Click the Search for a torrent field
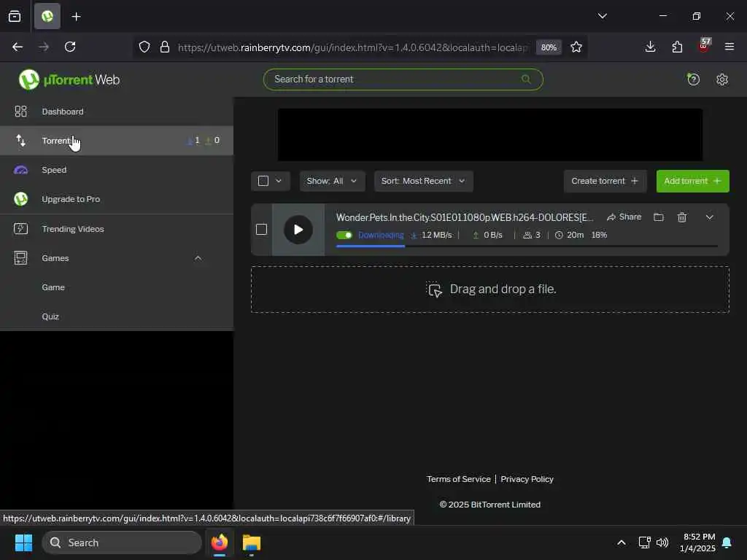The height and width of the screenshot is (560, 747). tap(403, 79)
